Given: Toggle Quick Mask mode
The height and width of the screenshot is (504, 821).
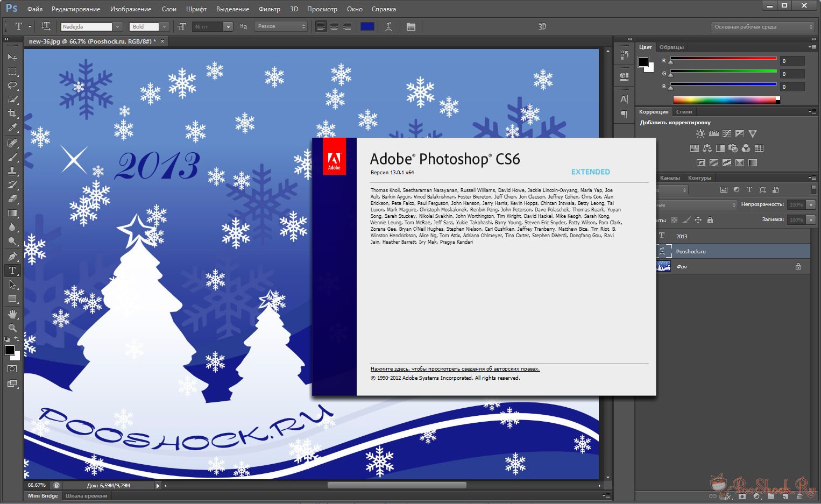Looking at the screenshot, I should click(12, 369).
